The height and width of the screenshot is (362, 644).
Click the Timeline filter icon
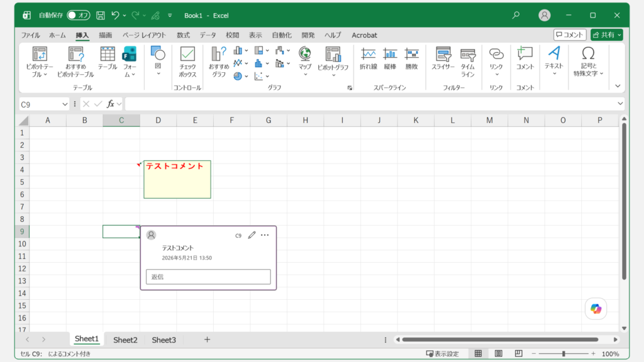[468, 54]
